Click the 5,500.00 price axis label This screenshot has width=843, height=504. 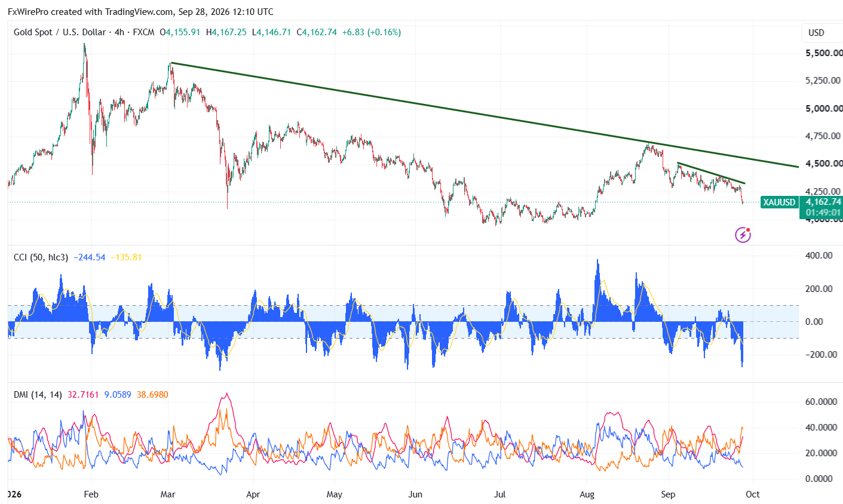[x=824, y=53]
